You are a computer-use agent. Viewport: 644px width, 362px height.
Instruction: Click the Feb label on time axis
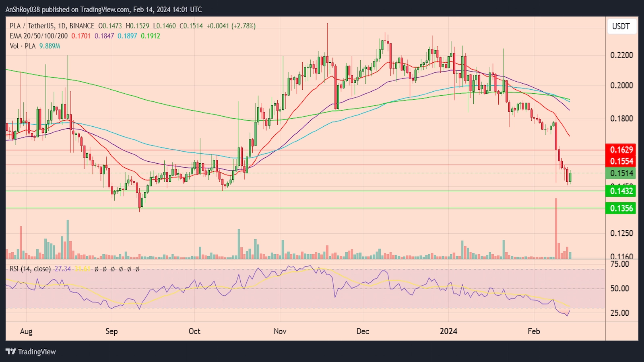point(534,331)
